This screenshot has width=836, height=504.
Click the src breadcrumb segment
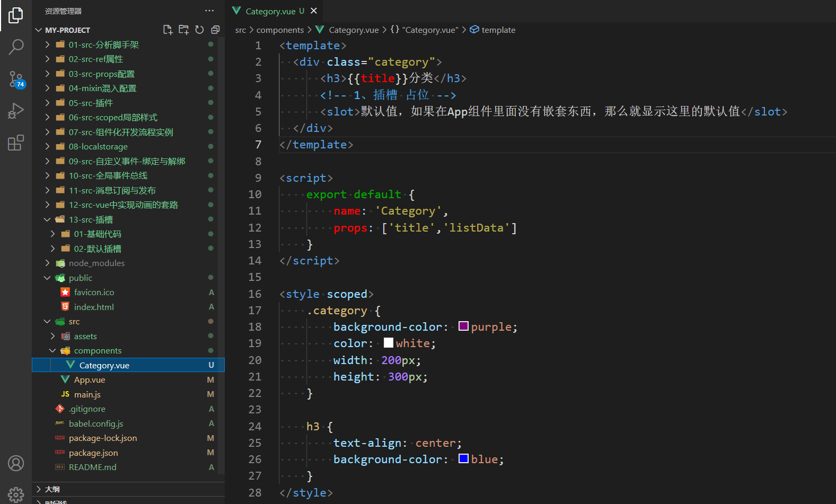click(241, 30)
